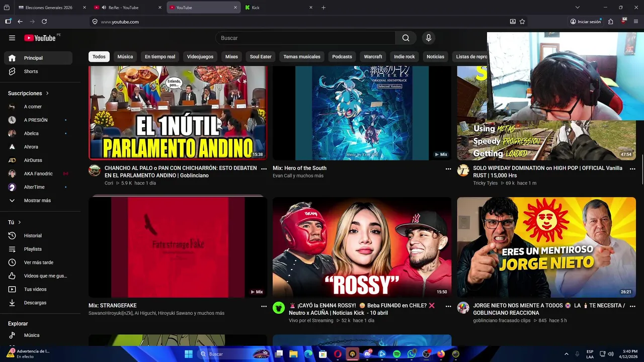Open File Explorer from the taskbar

293,354
